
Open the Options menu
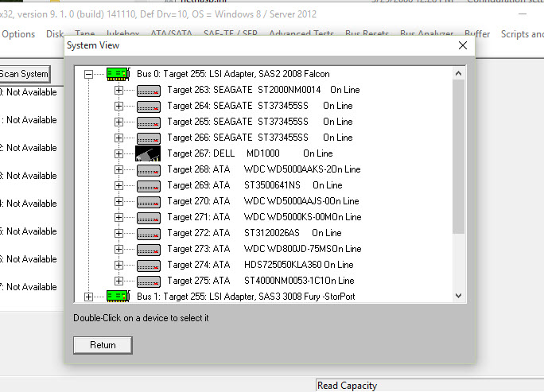pos(18,34)
